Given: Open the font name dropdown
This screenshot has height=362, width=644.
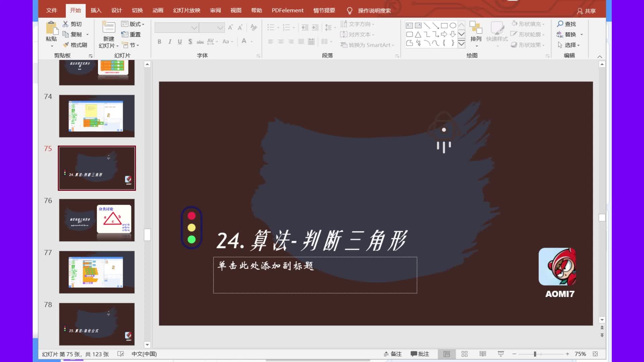Looking at the screenshot, I should (x=194, y=27).
